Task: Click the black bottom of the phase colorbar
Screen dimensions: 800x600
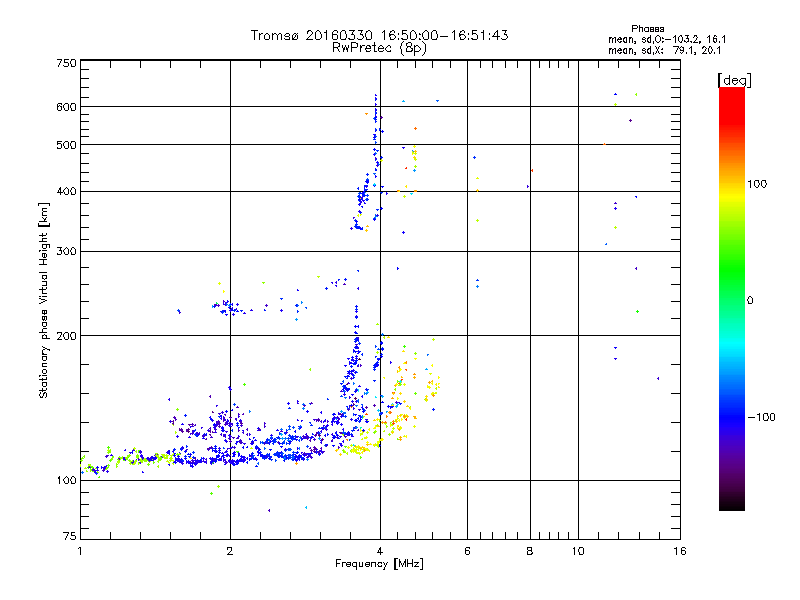Action: pyautogui.click(x=732, y=503)
